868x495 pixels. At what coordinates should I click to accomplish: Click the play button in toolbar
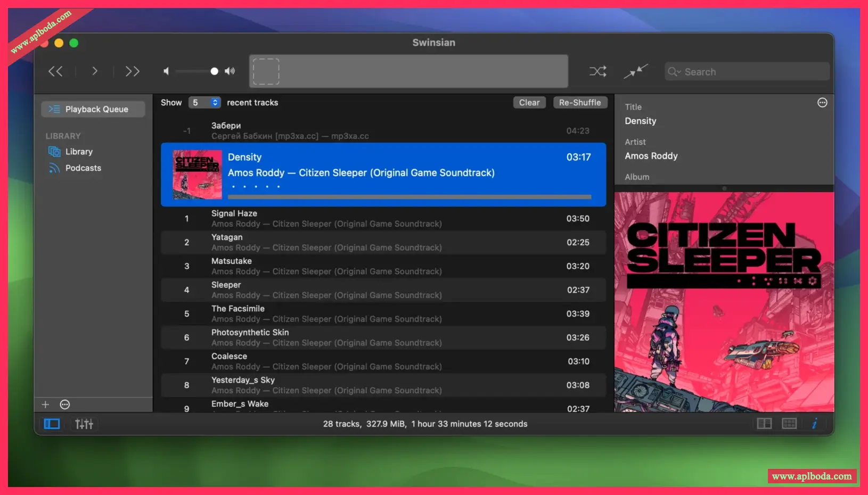tap(95, 71)
